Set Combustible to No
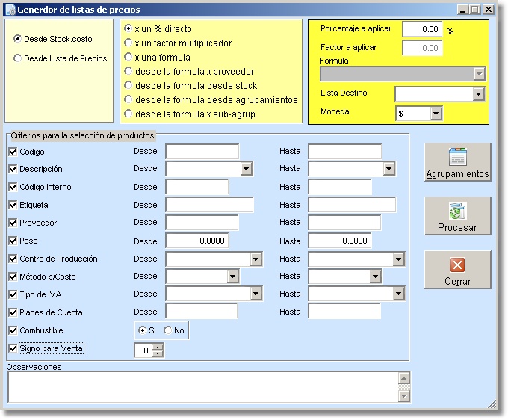The width and height of the screenshot is (508, 420). tap(168, 330)
